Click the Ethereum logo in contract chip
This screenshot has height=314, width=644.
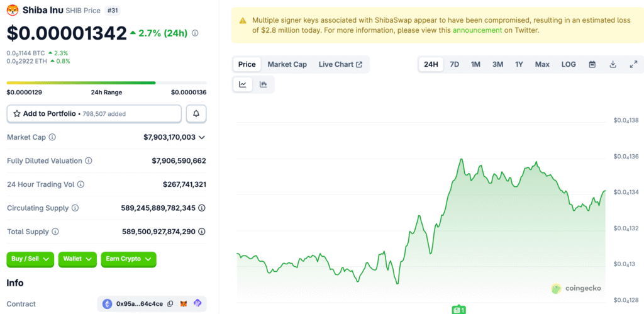point(107,304)
